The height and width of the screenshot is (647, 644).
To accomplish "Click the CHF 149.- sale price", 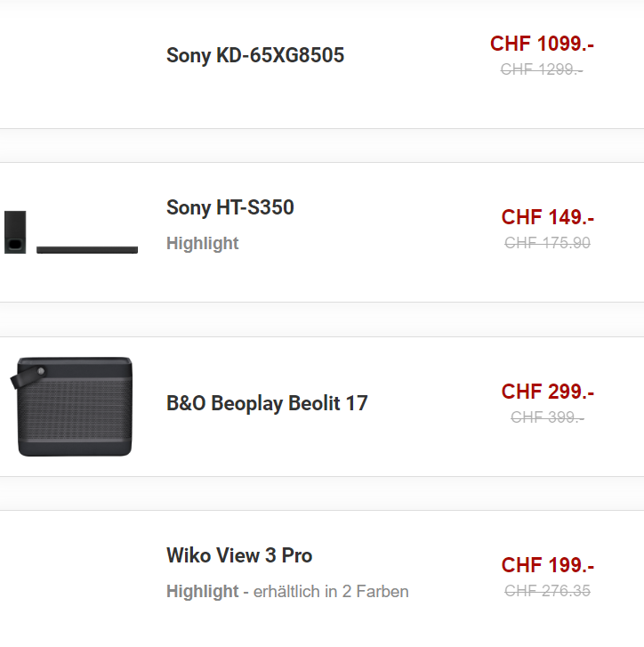I will 548,217.
